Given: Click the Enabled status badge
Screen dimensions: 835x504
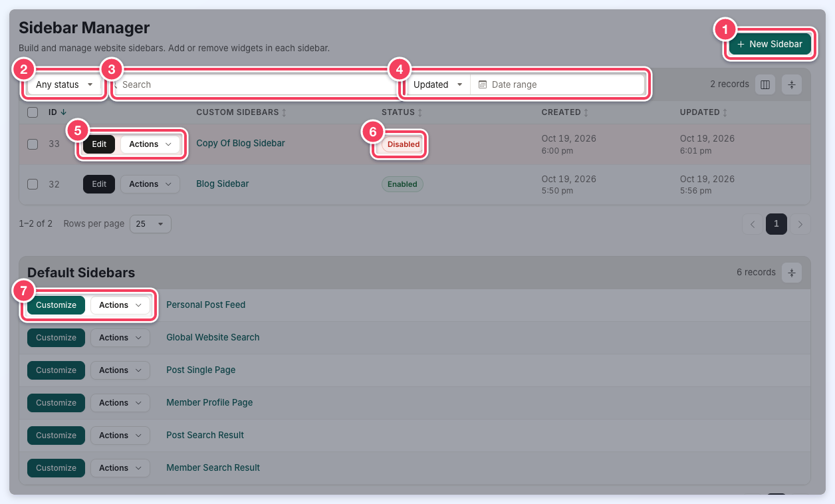Looking at the screenshot, I should [x=402, y=184].
